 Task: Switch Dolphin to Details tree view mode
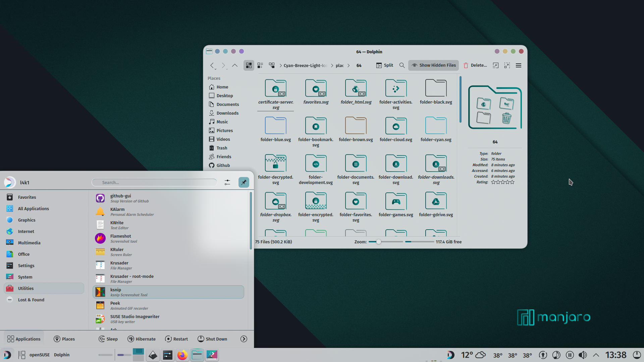click(x=272, y=65)
